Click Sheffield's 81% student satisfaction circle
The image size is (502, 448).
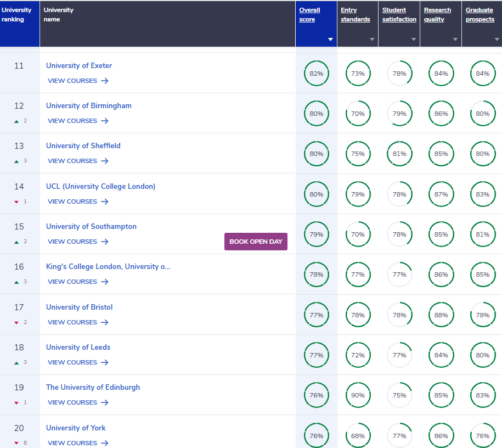click(399, 154)
